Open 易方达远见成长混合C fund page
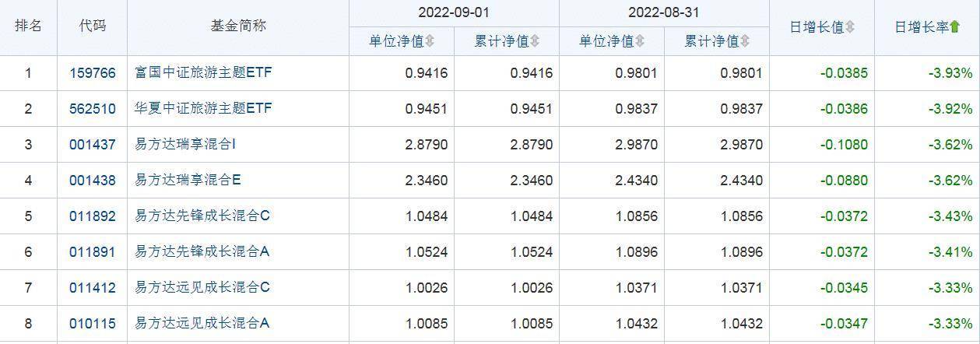This screenshot has height=344, width=980. point(202,288)
